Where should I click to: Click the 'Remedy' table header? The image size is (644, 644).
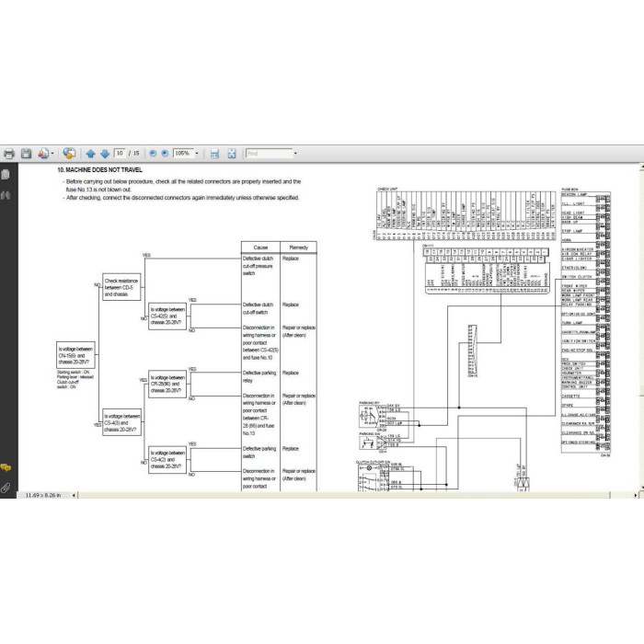point(299,247)
